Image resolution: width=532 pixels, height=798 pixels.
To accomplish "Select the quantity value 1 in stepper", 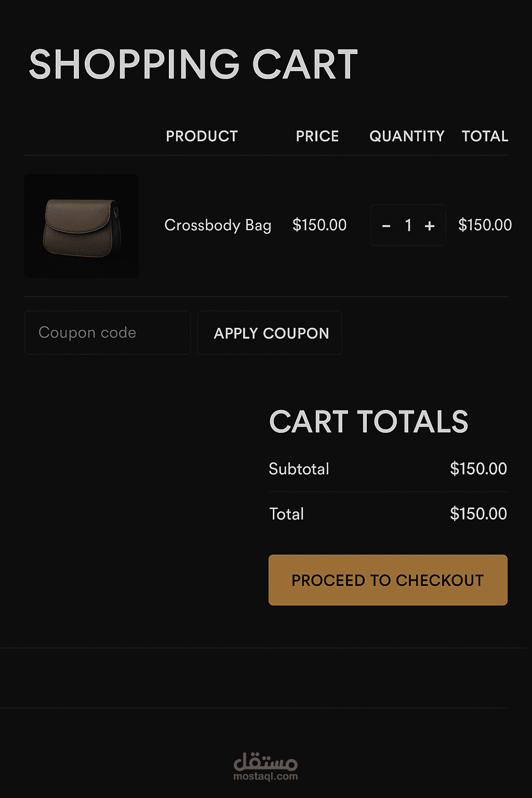I will (x=408, y=225).
